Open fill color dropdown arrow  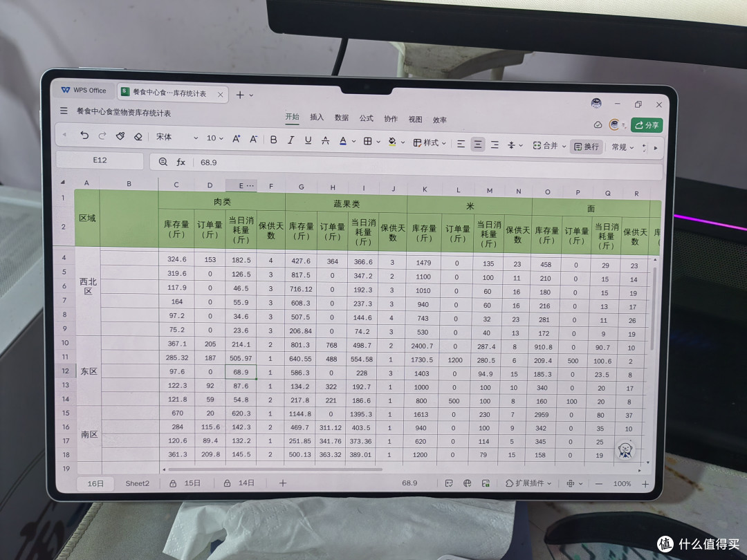403,142
